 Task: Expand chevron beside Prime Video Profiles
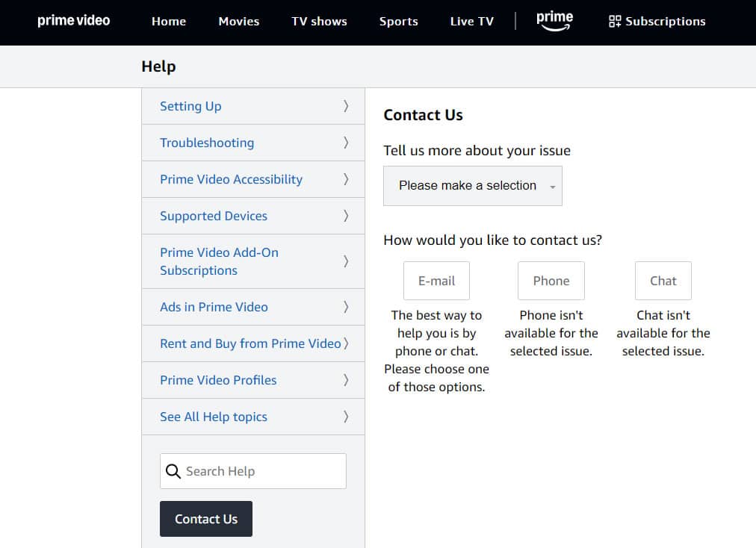[x=346, y=380]
